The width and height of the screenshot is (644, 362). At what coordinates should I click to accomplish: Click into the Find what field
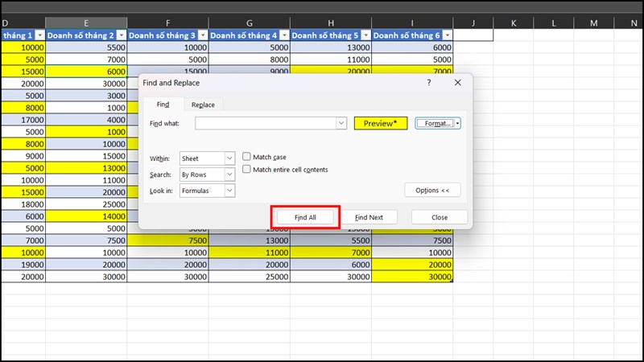266,123
